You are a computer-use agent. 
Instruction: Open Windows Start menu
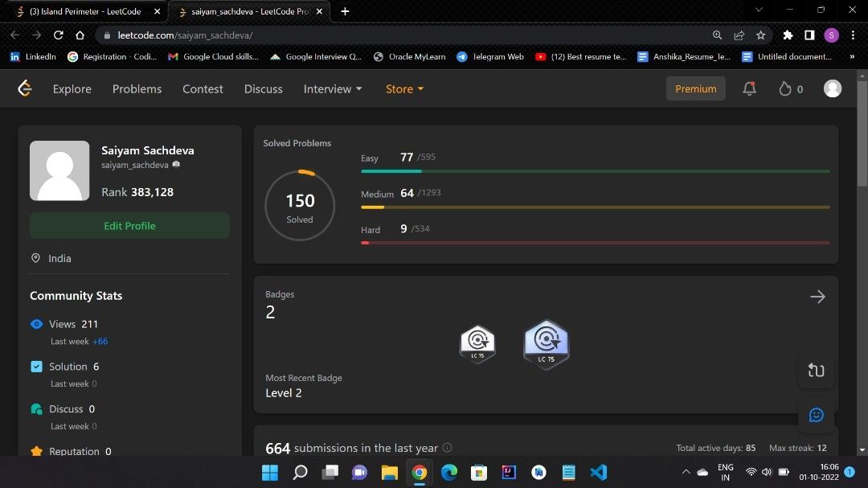point(269,472)
